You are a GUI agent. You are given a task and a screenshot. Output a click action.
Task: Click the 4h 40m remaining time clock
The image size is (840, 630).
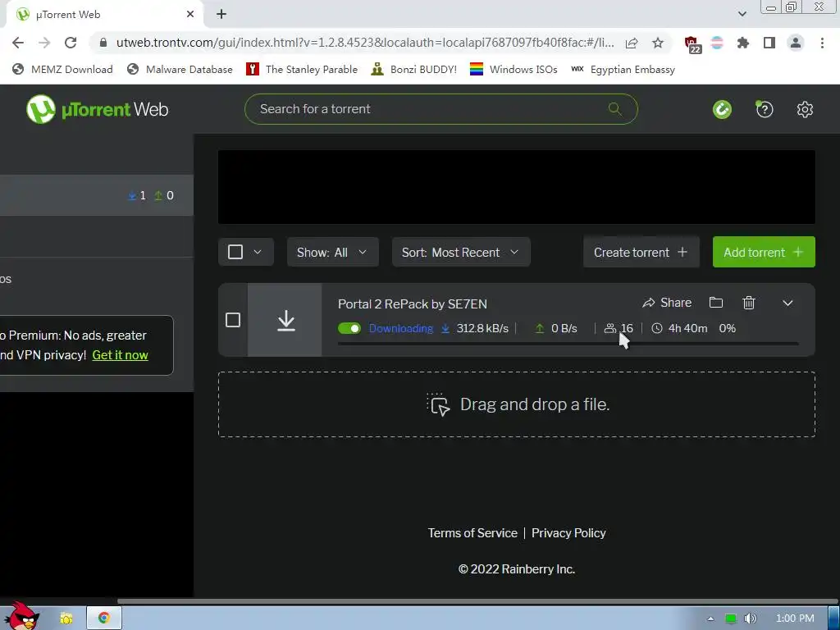[657, 328]
